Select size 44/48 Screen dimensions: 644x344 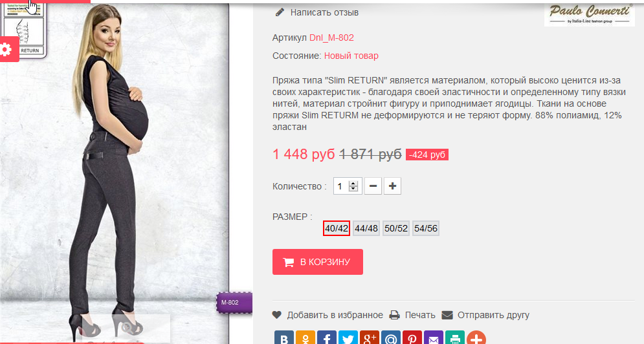[366, 228]
